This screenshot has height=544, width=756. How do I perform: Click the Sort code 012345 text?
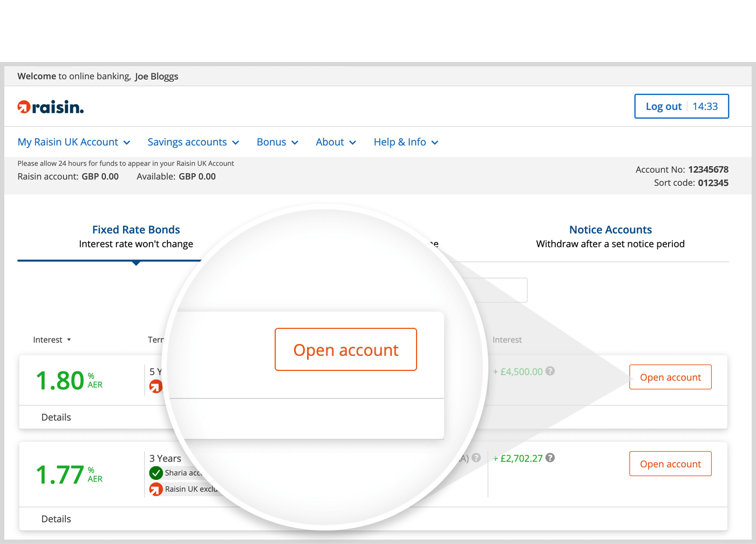[x=691, y=183]
